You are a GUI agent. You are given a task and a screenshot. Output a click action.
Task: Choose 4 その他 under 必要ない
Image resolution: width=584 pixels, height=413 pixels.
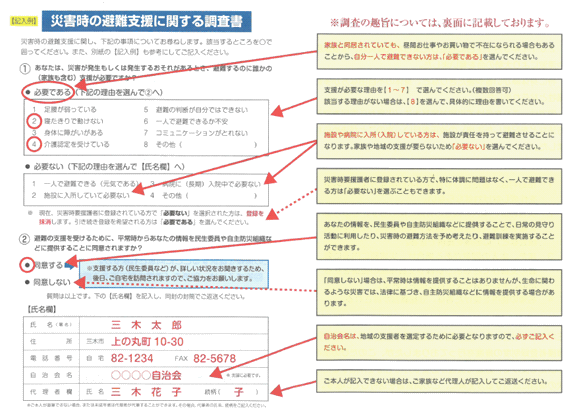point(204,196)
